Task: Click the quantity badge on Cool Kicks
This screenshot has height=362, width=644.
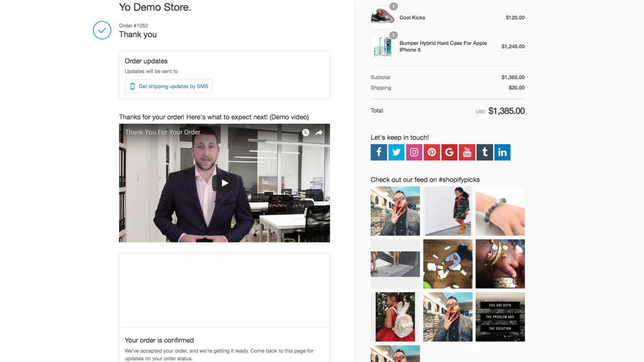Action: pyautogui.click(x=393, y=7)
